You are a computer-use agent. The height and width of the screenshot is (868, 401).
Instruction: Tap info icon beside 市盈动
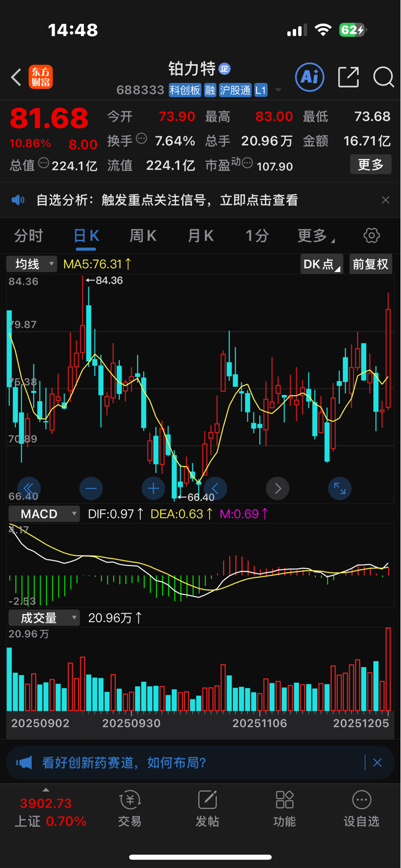[x=248, y=164]
